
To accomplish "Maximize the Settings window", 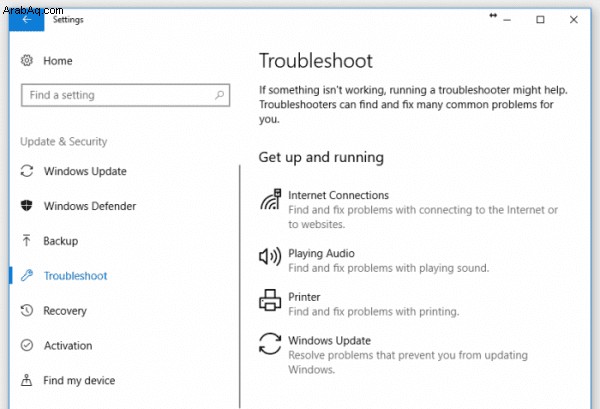I will (540, 20).
